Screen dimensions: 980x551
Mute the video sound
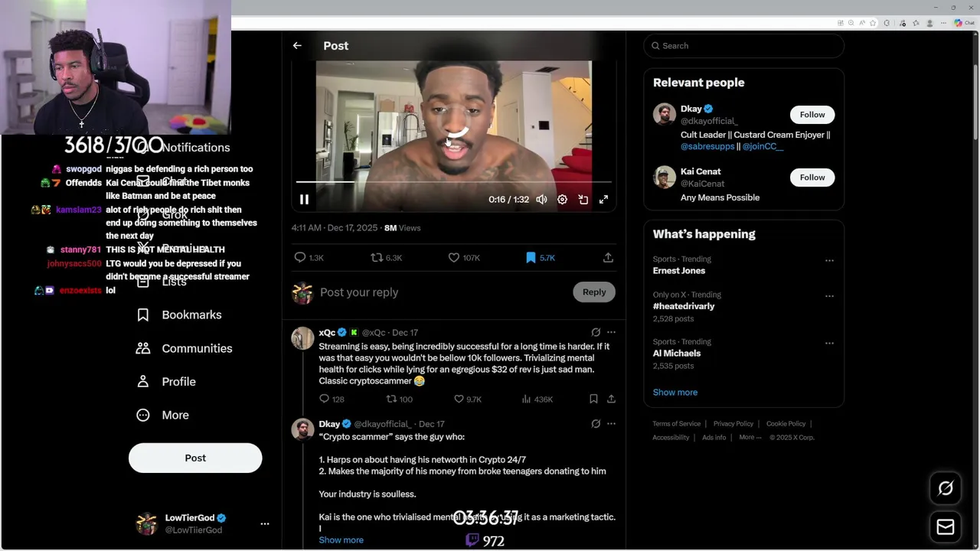click(x=541, y=200)
